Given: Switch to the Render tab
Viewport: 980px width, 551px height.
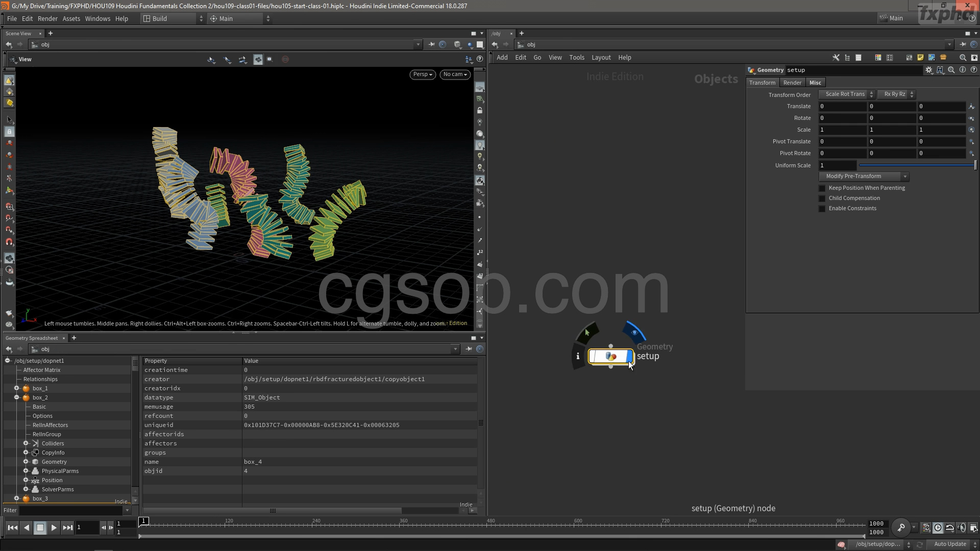Looking at the screenshot, I should (x=792, y=83).
